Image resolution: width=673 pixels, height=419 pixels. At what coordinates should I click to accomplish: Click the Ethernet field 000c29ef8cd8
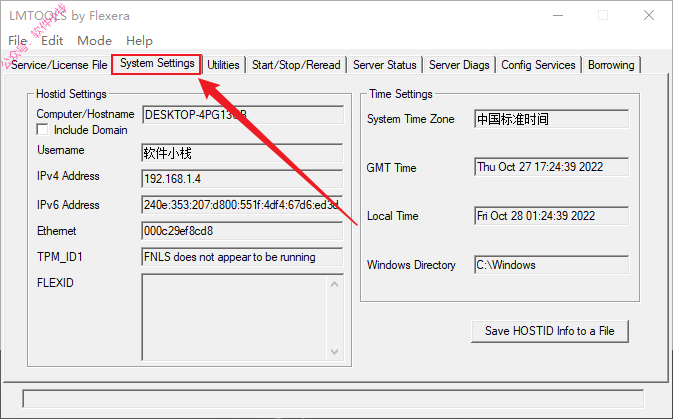[243, 231]
